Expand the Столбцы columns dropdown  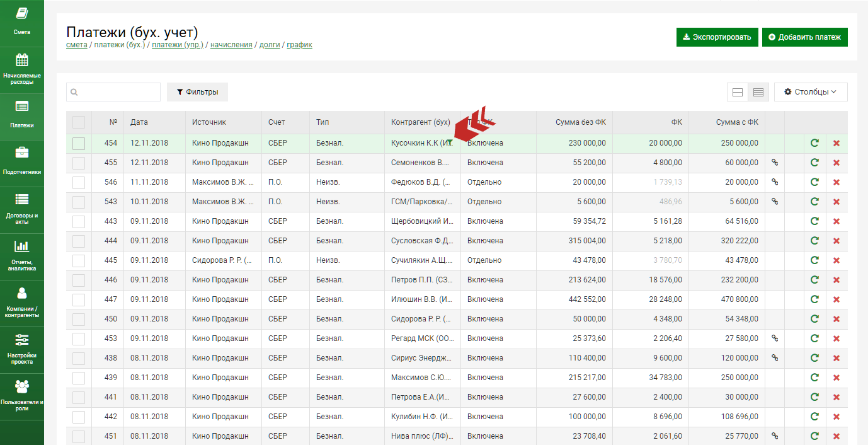tap(810, 92)
